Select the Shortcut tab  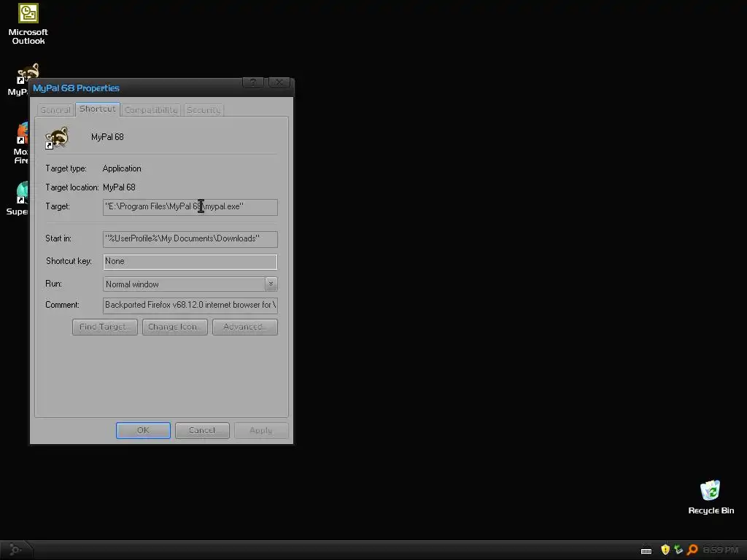[x=97, y=109]
